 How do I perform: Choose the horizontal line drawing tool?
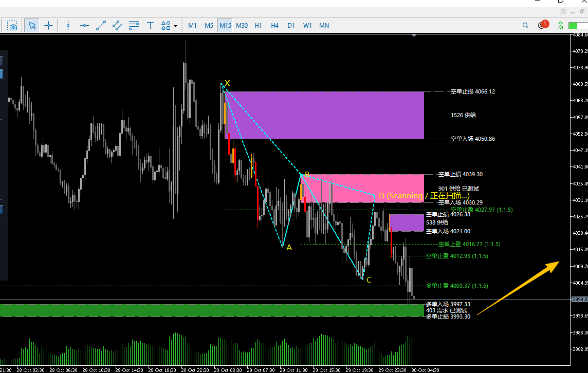pyautogui.click(x=84, y=26)
